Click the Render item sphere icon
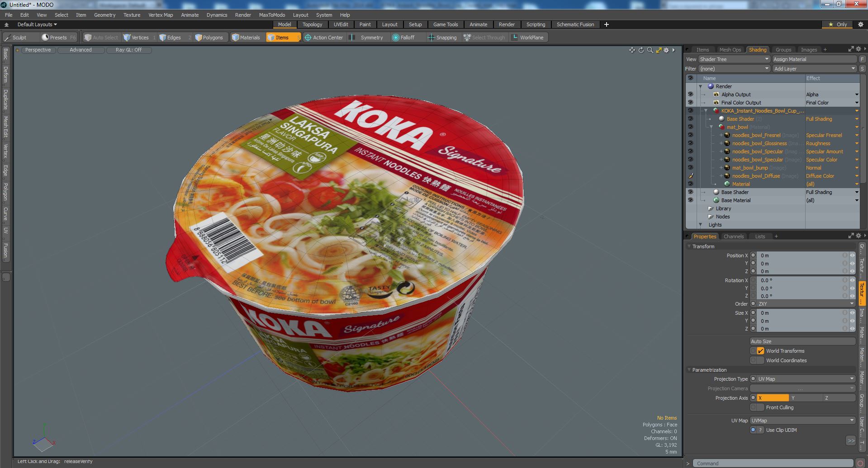 point(711,86)
